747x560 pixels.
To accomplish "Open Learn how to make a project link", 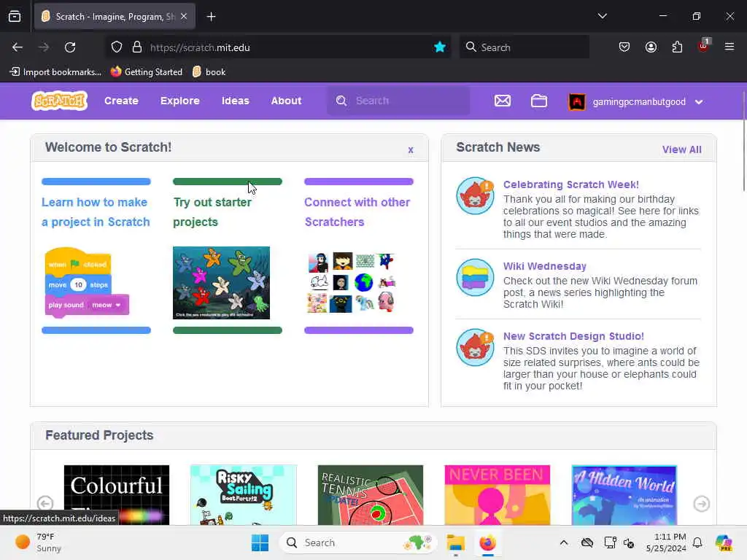I will [x=96, y=212].
